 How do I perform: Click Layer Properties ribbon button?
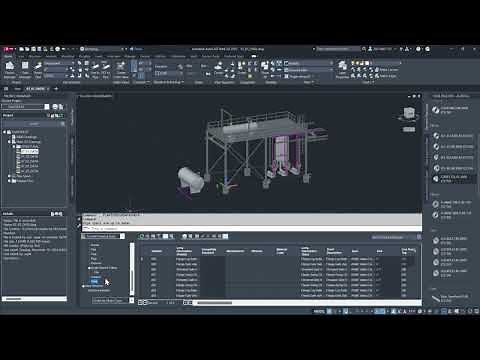tap(342, 69)
